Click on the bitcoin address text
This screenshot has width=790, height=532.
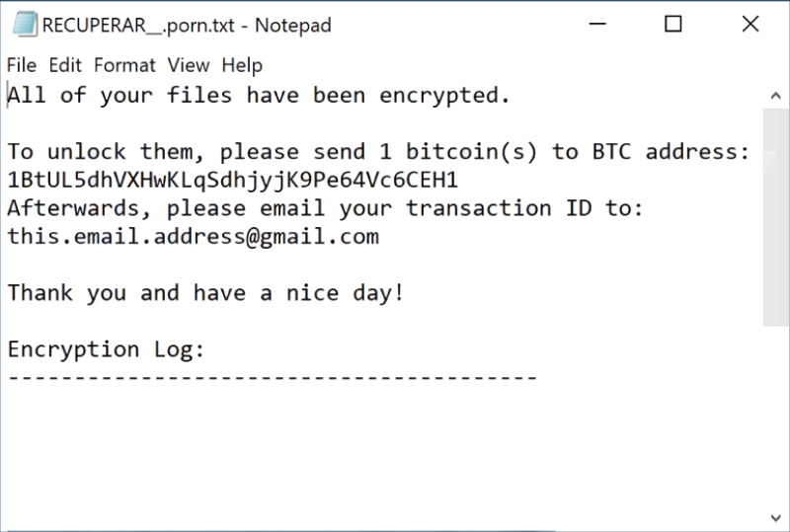[232, 181]
